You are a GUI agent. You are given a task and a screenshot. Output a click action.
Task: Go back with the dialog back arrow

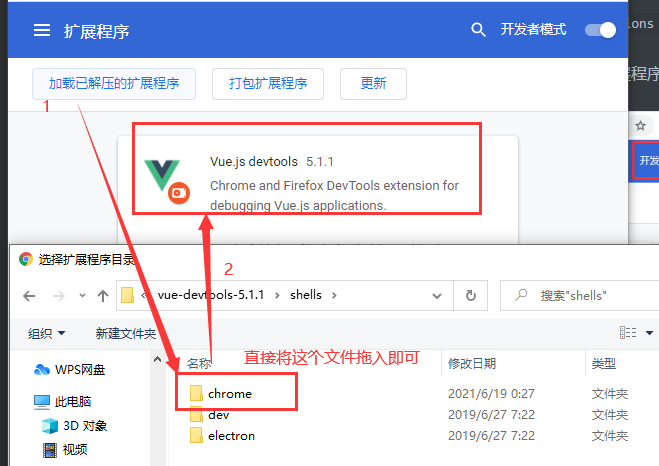click(29, 296)
